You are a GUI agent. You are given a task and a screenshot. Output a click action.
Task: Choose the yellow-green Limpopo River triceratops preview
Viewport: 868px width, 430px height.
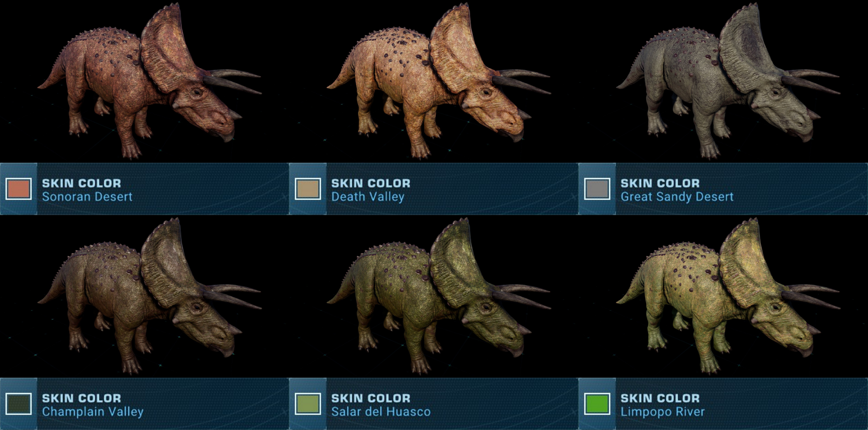click(728, 296)
